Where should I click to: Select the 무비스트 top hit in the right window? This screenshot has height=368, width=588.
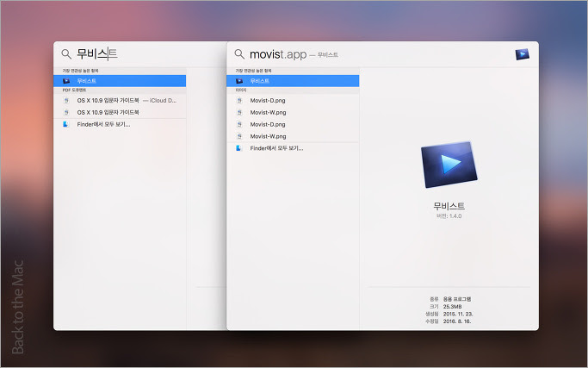293,81
